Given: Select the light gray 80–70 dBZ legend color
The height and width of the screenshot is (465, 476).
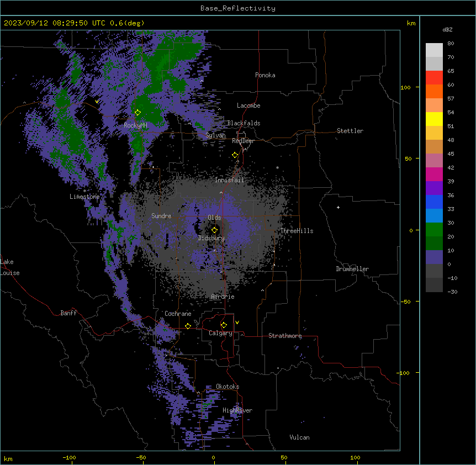Looking at the screenshot, I should (x=434, y=50).
